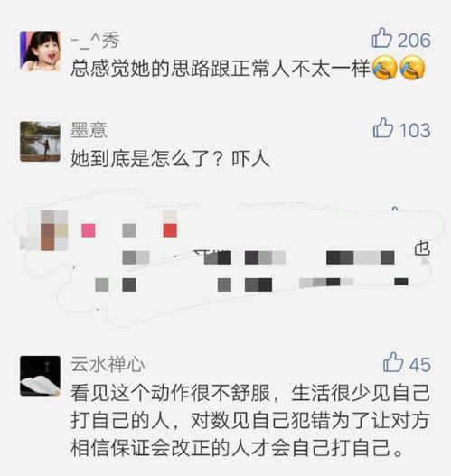The width and height of the screenshot is (451, 476).
Task: Open the profile via username 云水禅心
Action: 108,365
